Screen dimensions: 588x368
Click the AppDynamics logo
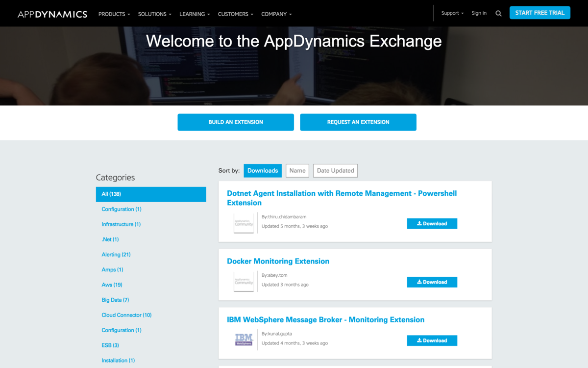click(52, 14)
